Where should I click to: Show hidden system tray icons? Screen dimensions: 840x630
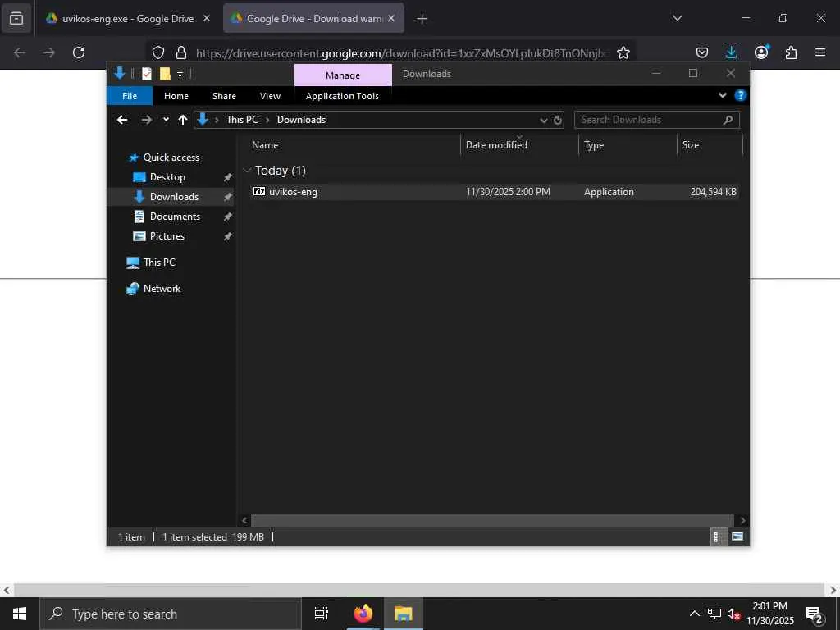click(694, 614)
